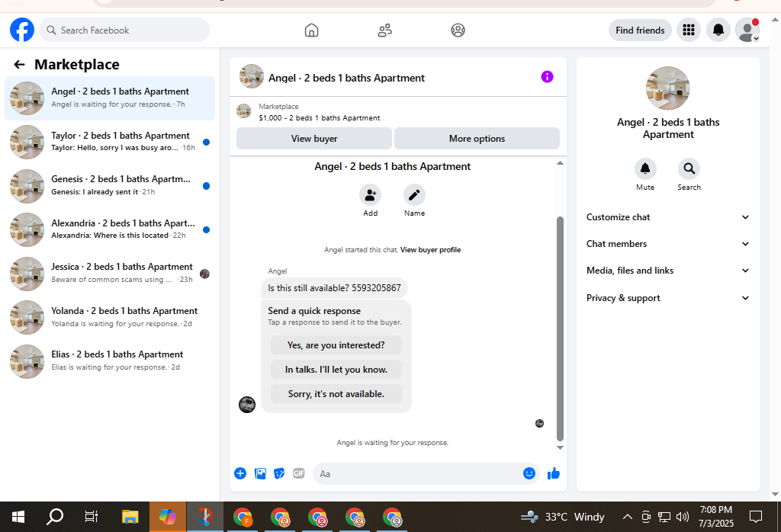The height and width of the screenshot is (532, 781).
Task: Open the purple conversation info icon
Action: click(547, 77)
